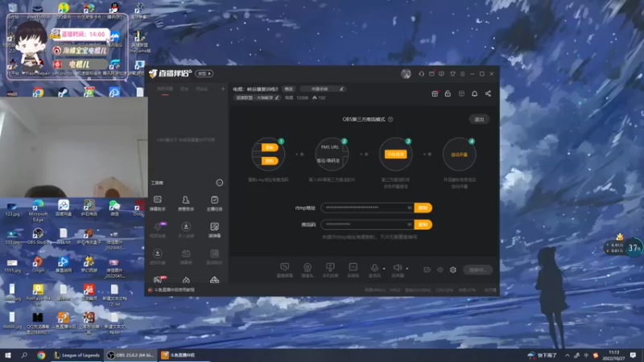The image size is (644, 362).
Task: Open the 主播任务 tool
Action: pos(214,204)
